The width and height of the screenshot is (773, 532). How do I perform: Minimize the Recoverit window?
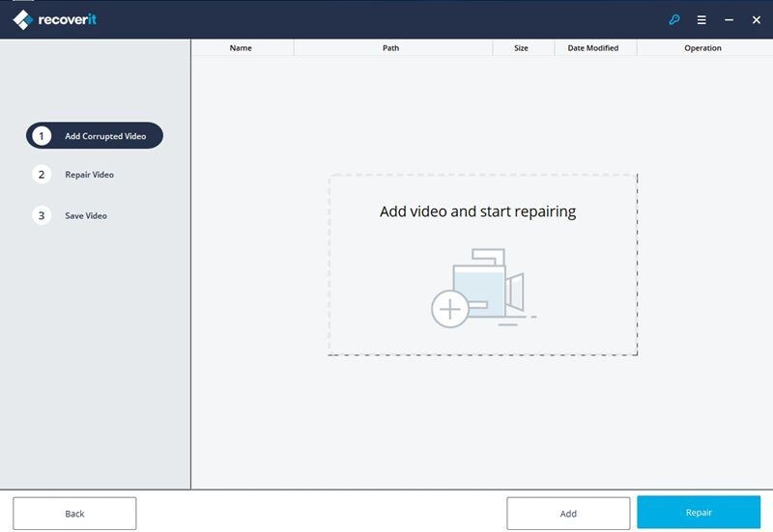pyautogui.click(x=730, y=19)
